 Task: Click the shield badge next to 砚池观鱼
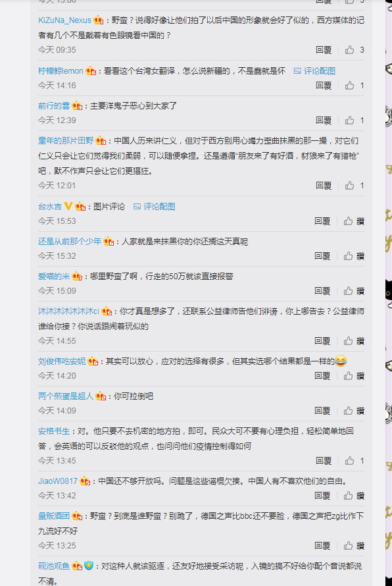pos(89,566)
